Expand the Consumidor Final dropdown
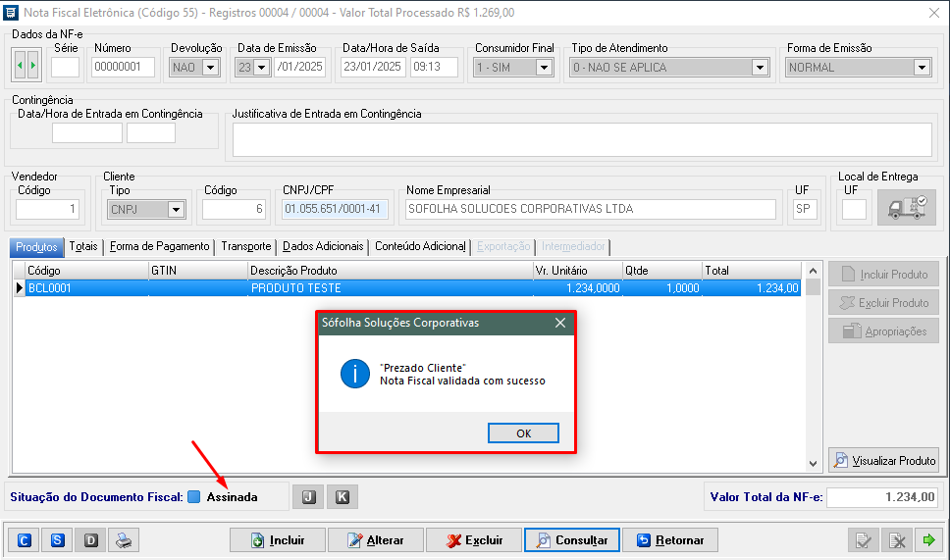Image resolution: width=950 pixels, height=560 pixels. (x=545, y=68)
